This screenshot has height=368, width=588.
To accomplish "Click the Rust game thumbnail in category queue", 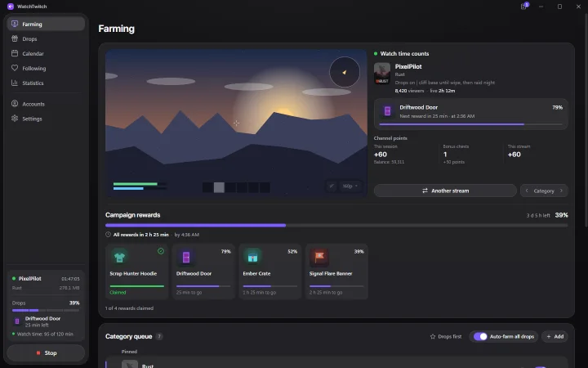I will (130, 364).
